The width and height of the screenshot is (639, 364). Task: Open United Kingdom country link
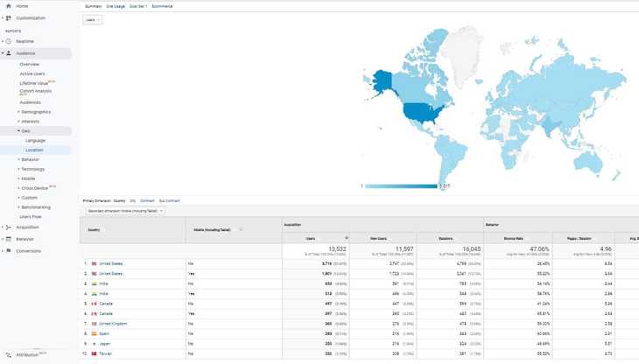point(113,324)
